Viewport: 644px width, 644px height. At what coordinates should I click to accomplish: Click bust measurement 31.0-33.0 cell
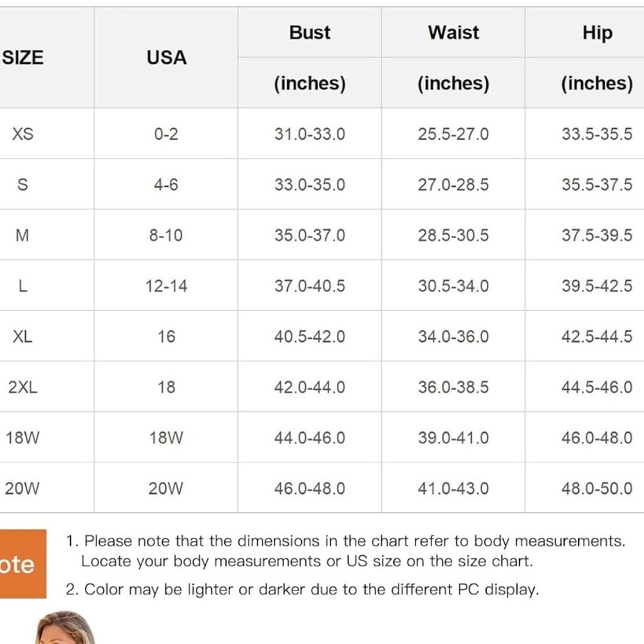coord(310,134)
